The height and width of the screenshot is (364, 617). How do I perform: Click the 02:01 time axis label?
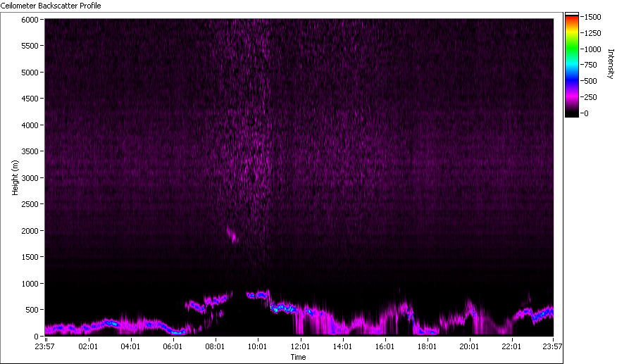point(88,346)
